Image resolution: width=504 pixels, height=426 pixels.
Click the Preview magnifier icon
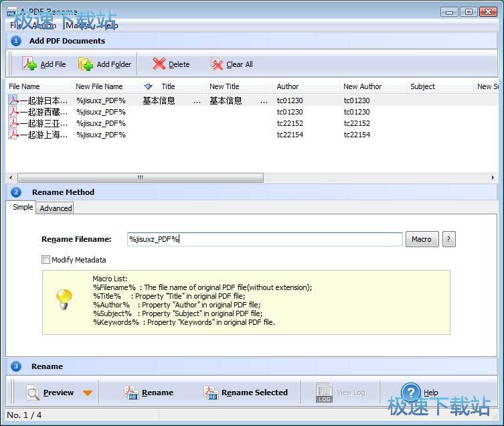(33, 393)
